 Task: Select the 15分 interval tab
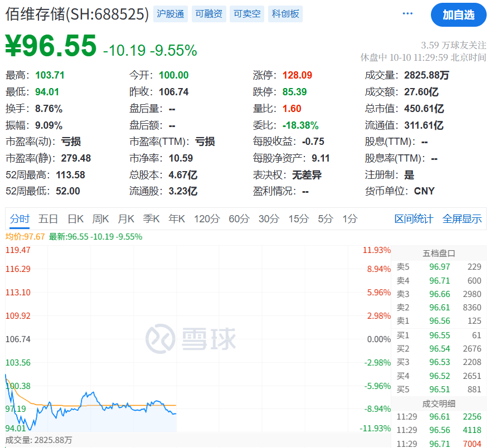298,219
